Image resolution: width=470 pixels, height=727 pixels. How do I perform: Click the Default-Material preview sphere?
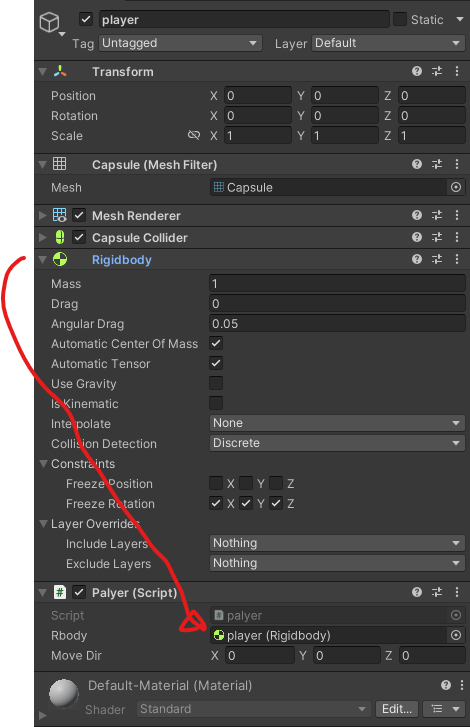coord(64,694)
